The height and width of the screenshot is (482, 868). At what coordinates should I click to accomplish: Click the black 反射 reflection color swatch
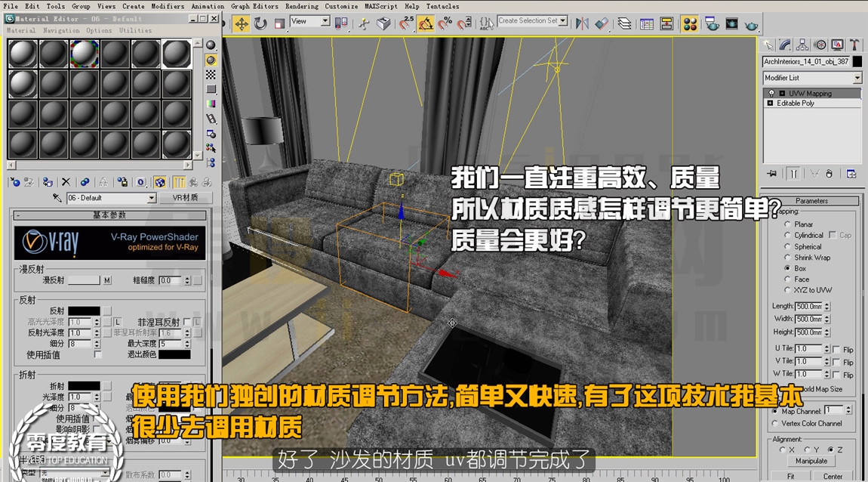84,311
